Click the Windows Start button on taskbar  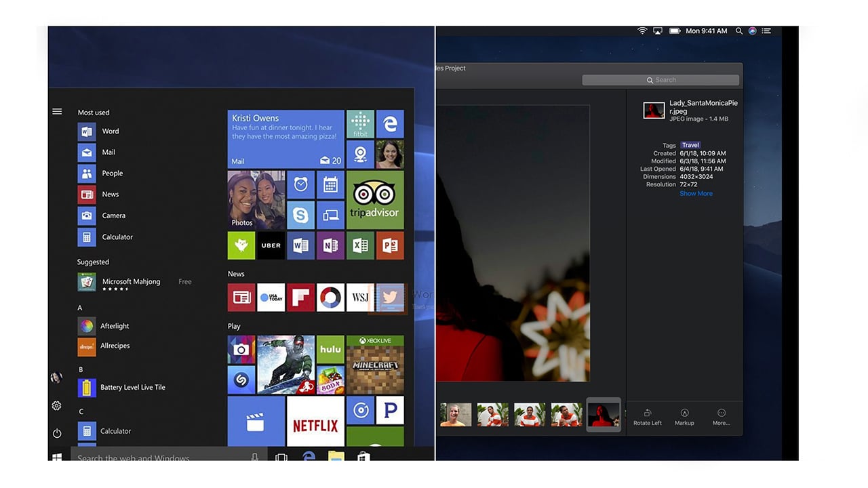pyautogui.click(x=58, y=457)
